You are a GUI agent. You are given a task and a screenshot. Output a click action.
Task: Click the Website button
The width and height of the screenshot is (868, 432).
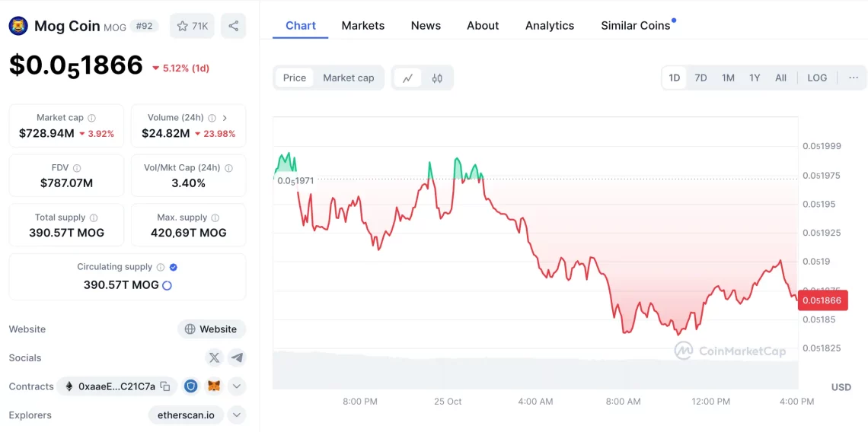[211, 329]
